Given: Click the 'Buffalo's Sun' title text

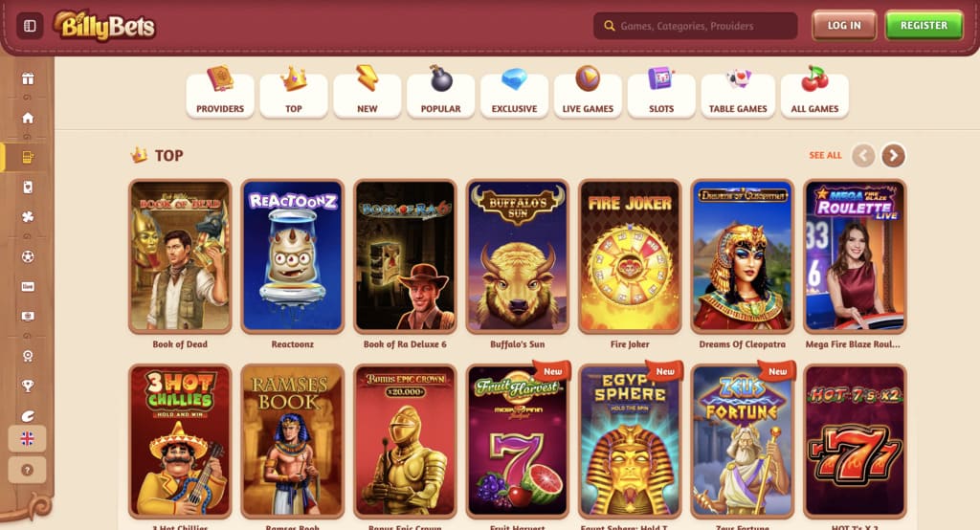Looking at the screenshot, I should coord(518,344).
